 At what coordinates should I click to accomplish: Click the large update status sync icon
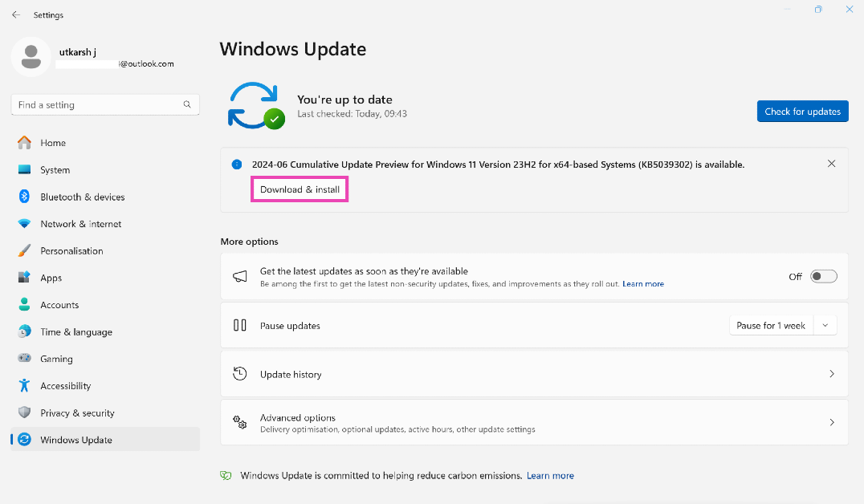click(255, 106)
